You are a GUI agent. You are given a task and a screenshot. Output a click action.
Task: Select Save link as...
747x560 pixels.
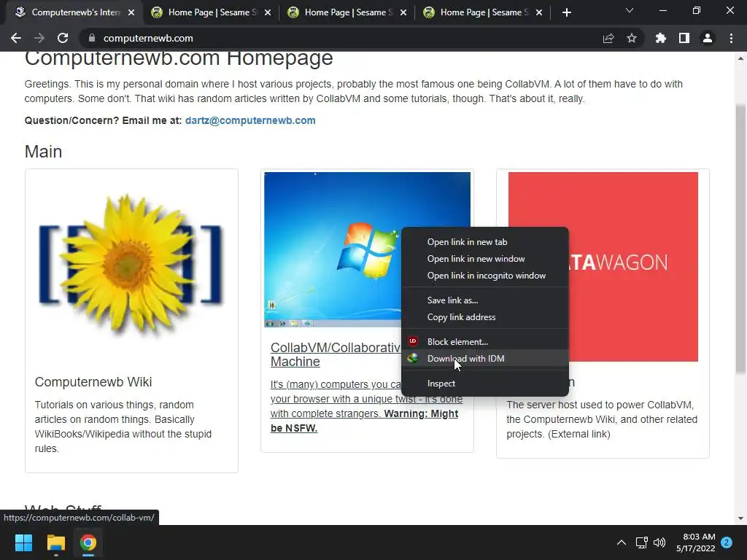pos(485,300)
